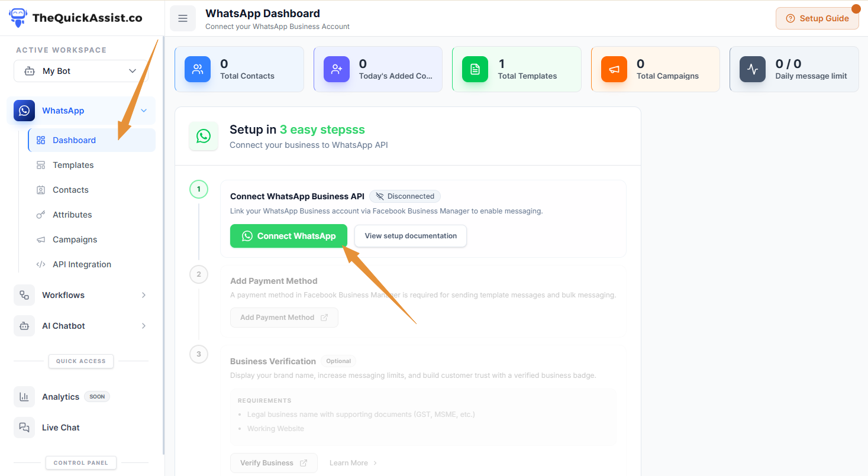The height and width of the screenshot is (476, 868).
Task: Open the My Bot workspace dropdown
Action: pos(80,70)
